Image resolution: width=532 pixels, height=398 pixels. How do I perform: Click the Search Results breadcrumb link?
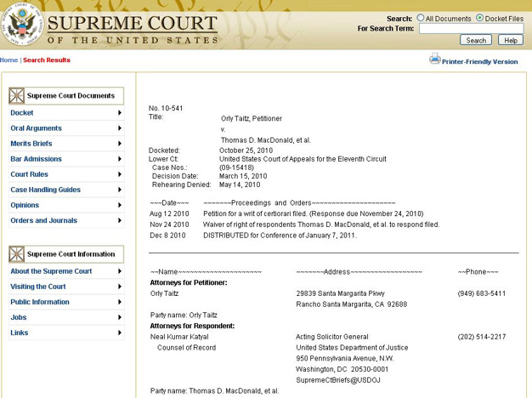pos(47,60)
